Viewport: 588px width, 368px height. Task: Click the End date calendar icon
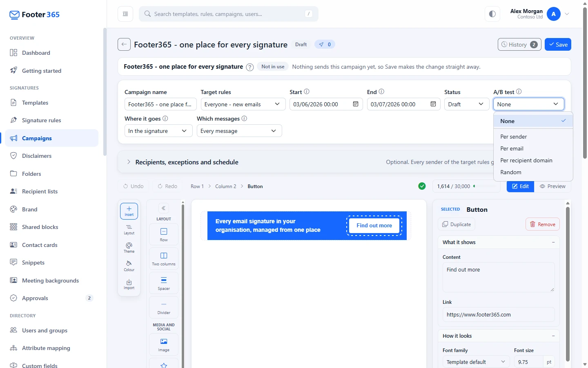pos(433,104)
